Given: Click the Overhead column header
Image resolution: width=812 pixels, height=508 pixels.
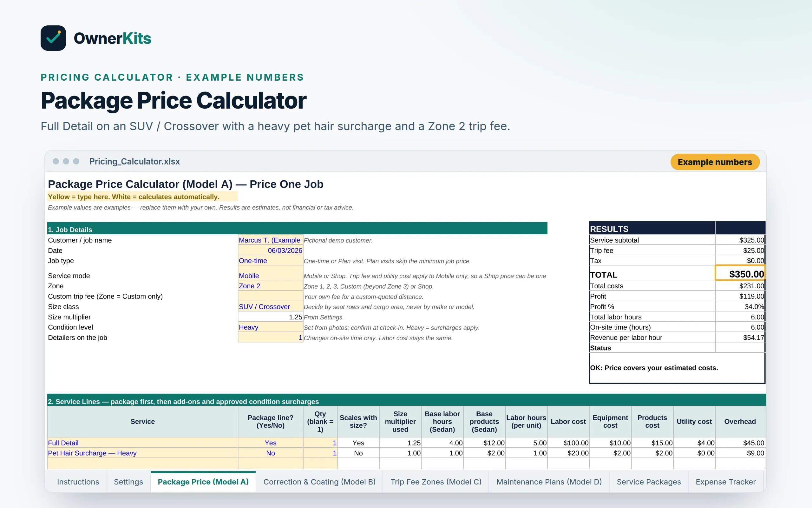Looking at the screenshot, I should pos(740,421).
